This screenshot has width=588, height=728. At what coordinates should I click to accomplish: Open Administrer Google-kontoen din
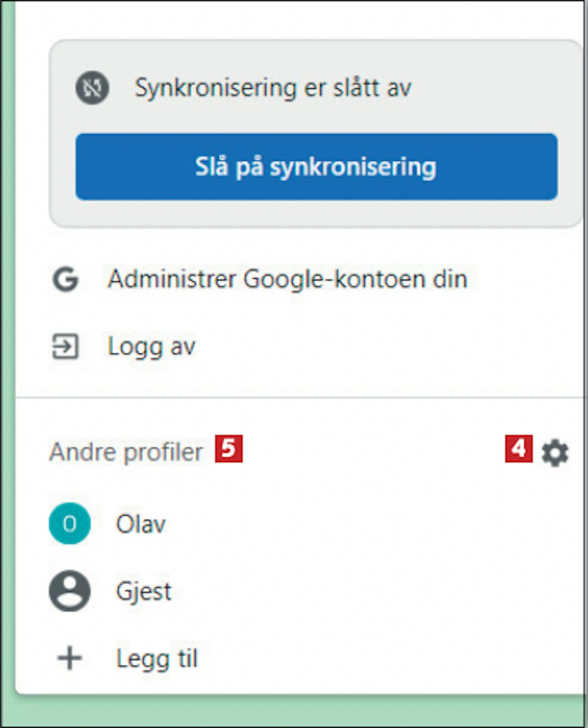tap(288, 279)
